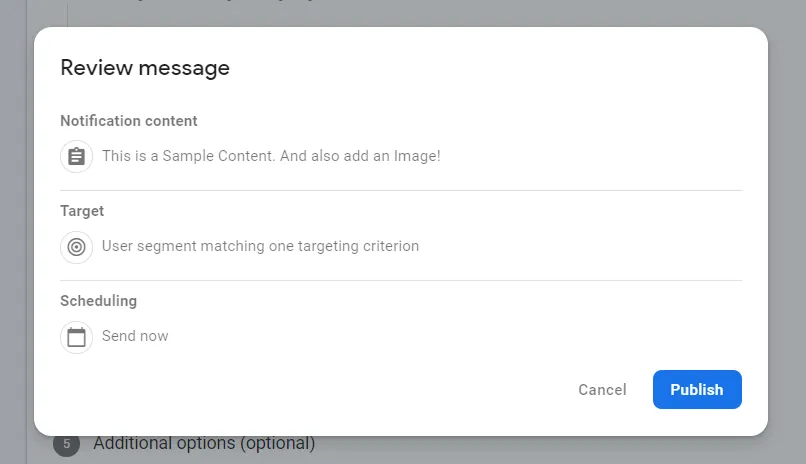This screenshot has width=806, height=464.
Task: Click the bullseye target icon
Action: [x=76, y=246]
